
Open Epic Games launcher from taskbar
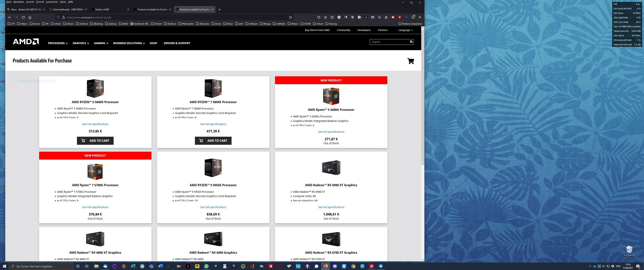(234, 266)
